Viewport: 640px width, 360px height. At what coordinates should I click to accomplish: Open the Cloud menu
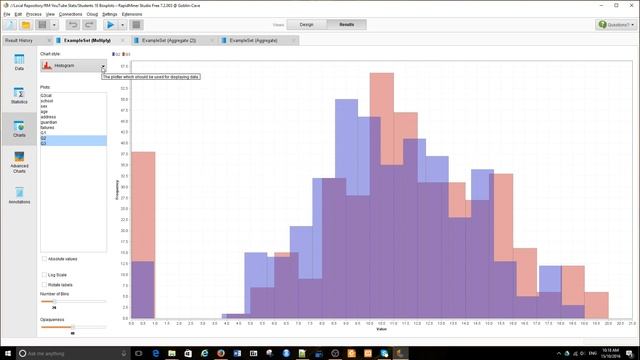pyautogui.click(x=92, y=14)
